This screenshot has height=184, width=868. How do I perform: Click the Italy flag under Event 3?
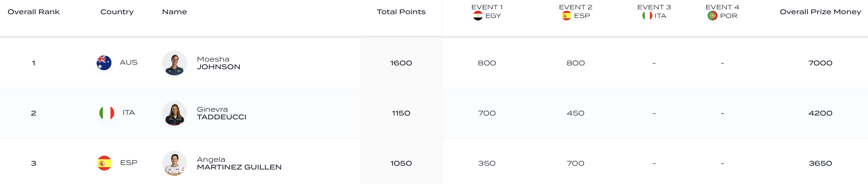click(x=647, y=16)
